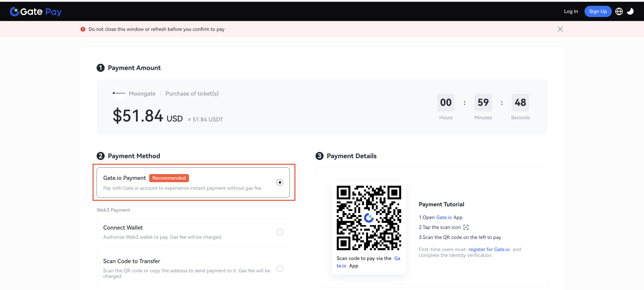Open the language globe selector
This screenshot has height=290, width=644.
tap(619, 11)
